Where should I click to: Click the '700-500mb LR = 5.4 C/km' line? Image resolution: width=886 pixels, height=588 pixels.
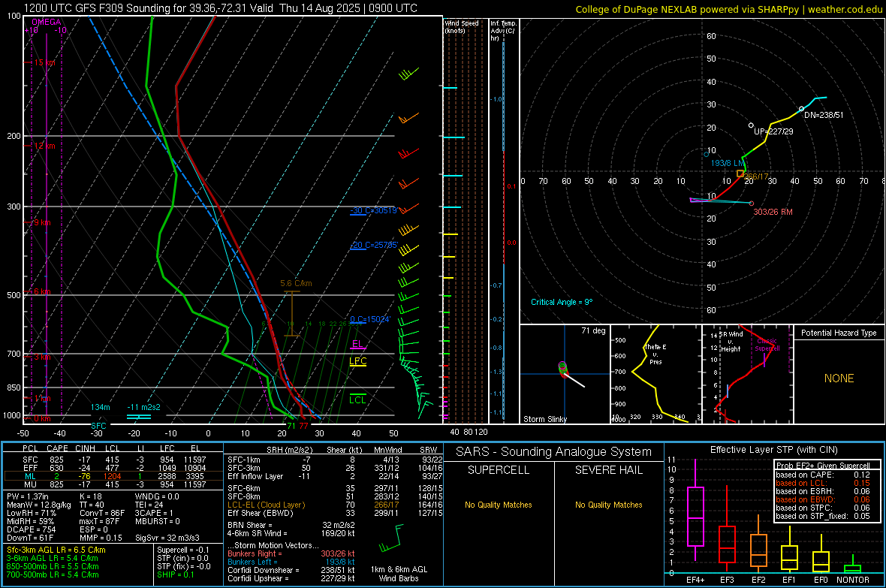(x=53, y=574)
